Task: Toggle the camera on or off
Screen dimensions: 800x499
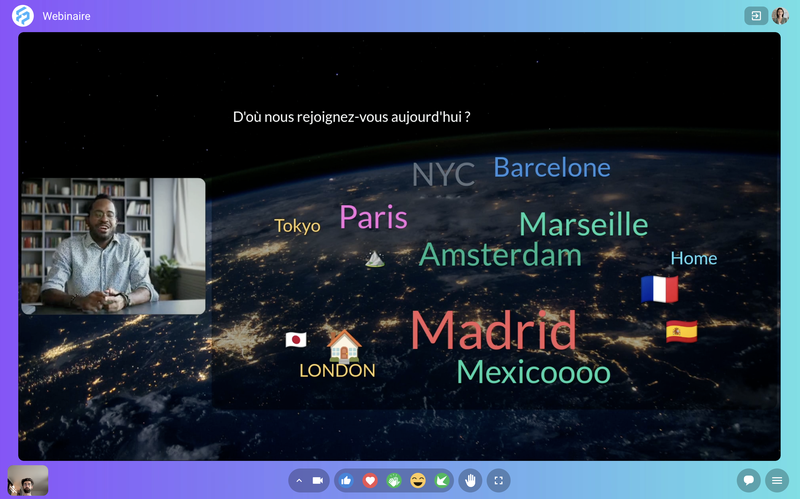Action: (318, 481)
